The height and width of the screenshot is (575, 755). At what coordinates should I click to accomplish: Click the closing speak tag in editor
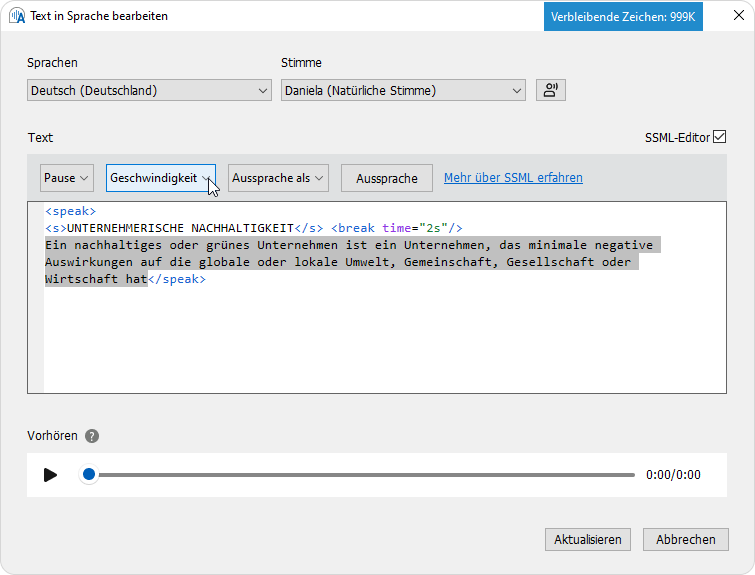coord(177,280)
